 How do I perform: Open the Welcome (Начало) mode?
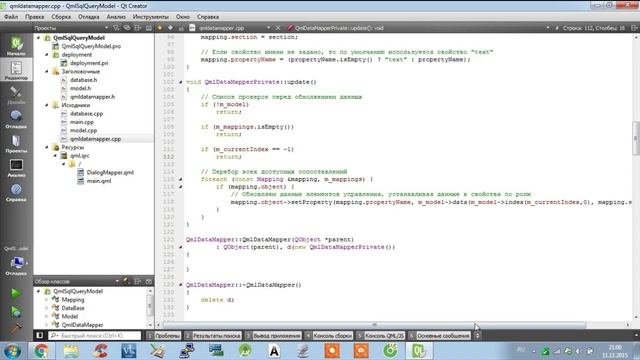coord(16,46)
